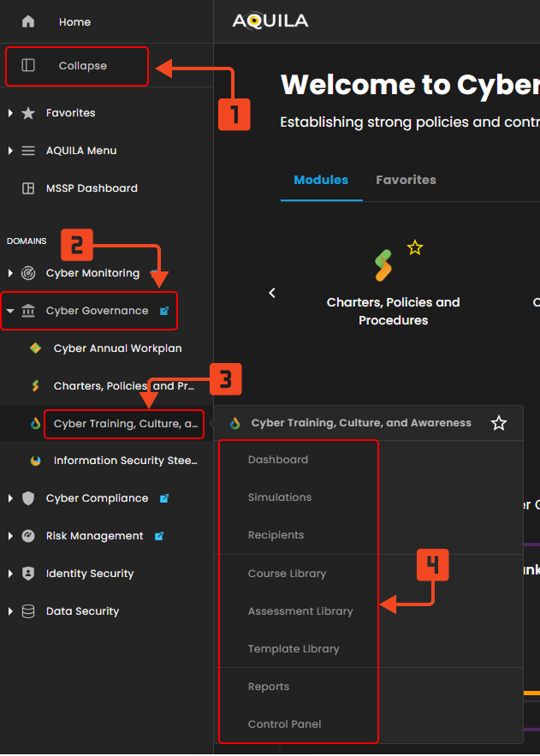540x756 pixels.
Task: Expand the AQUILA Menu section
Action: 10,151
